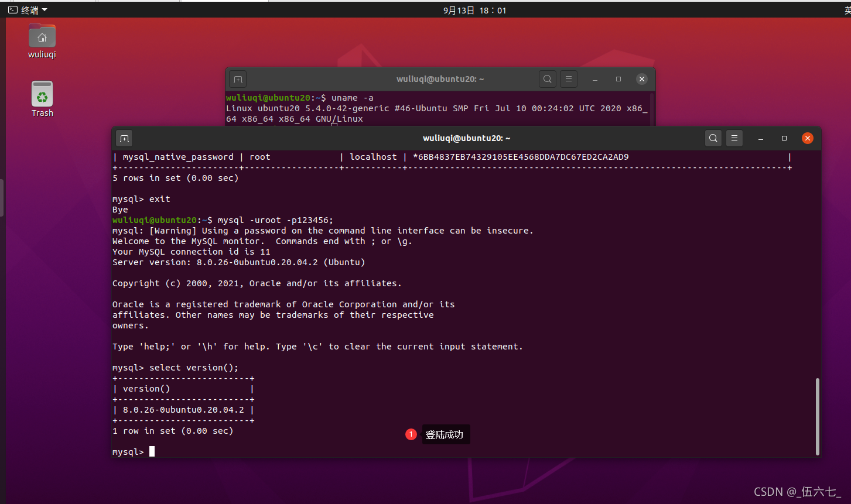The height and width of the screenshot is (504, 851).
Task: Open the 终端 application menu in top bar
Action: [x=28, y=10]
